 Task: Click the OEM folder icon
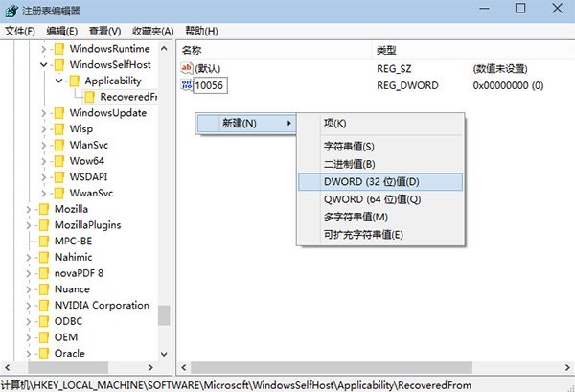44,337
